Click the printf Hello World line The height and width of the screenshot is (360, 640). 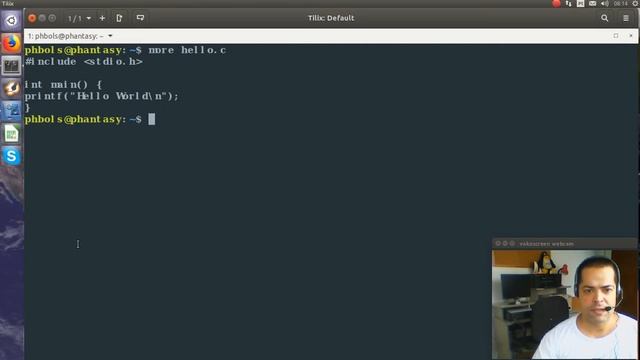click(102, 96)
